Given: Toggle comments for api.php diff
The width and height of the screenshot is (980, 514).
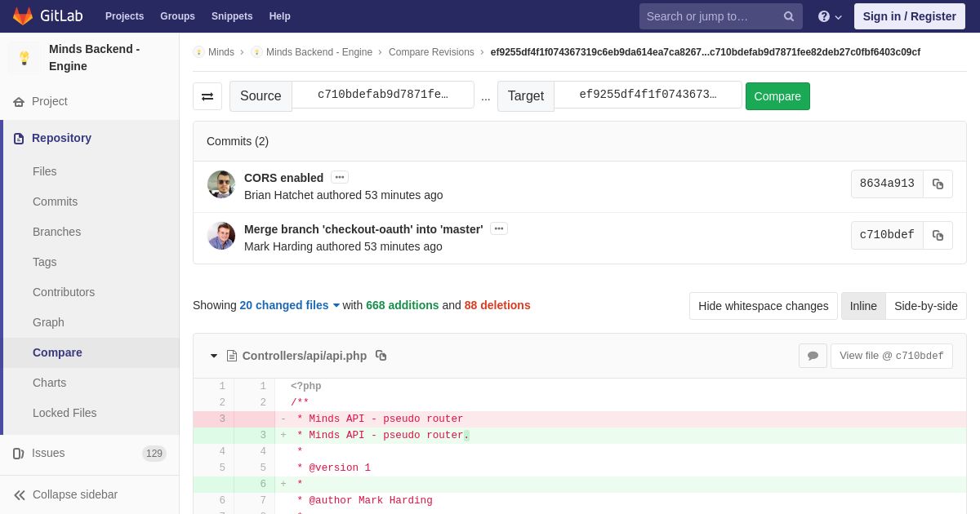Looking at the screenshot, I should [x=813, y=356].
